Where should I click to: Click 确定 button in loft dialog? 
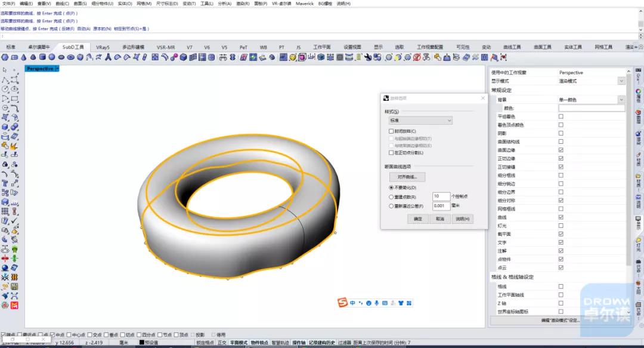tap(417, 219)
